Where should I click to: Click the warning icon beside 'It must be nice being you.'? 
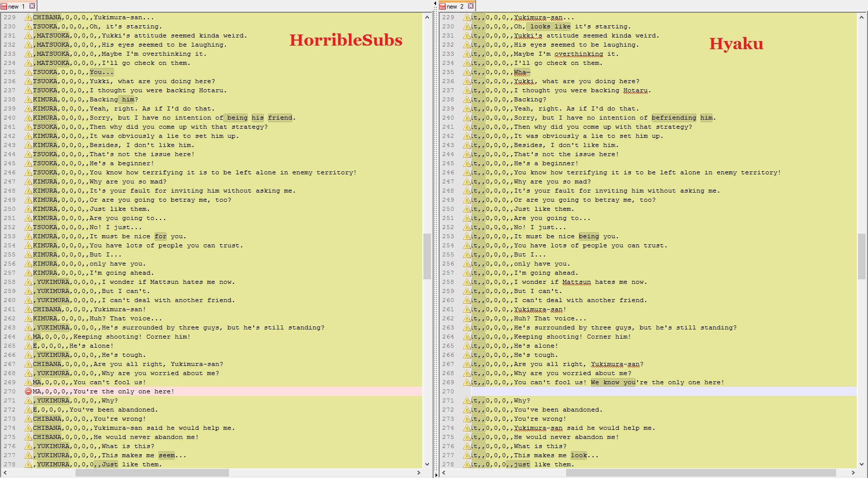[x=467, y=236]
